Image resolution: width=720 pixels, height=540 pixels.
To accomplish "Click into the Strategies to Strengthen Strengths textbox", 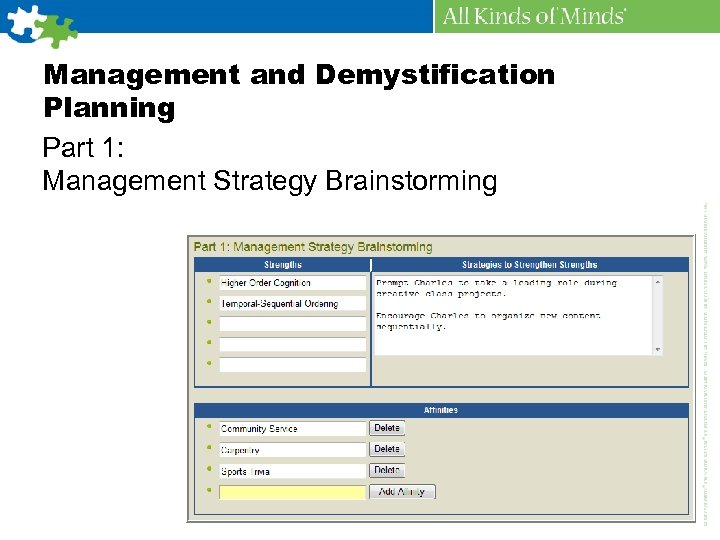I will point(513,315).
